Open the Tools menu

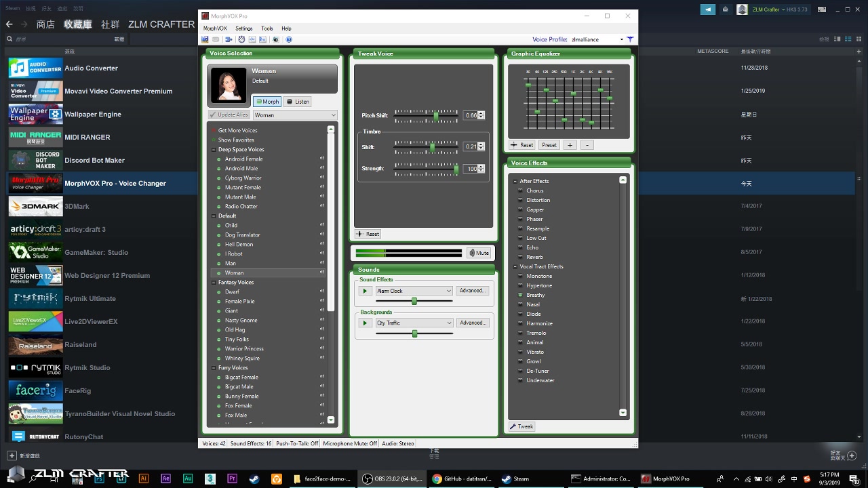(x=267, y=28)
